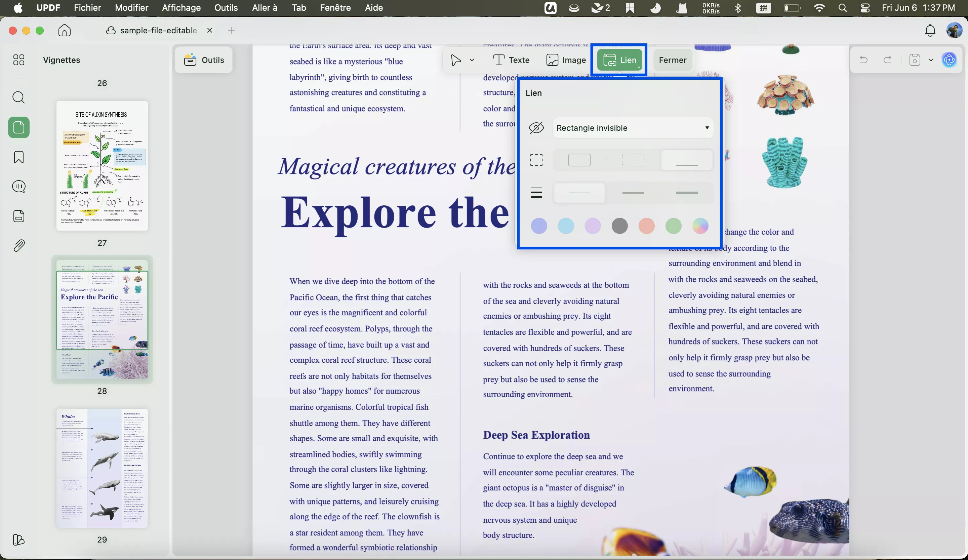
Task: Choose underline border style
Action: click(687, 160)
